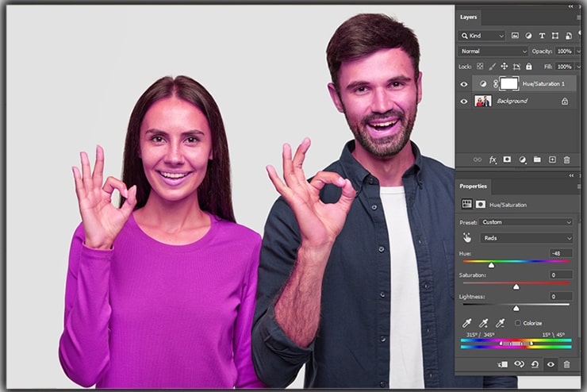This screenshot has width=587, height=392.
Task: Toggle adjustment layer visibility in Properties
Action: coord(551,364)
